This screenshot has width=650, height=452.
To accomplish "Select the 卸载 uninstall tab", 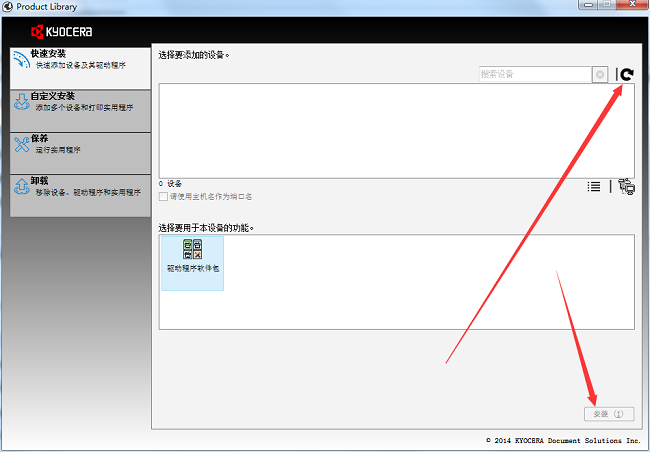I will pyautogui.click(x=80, y=196).
